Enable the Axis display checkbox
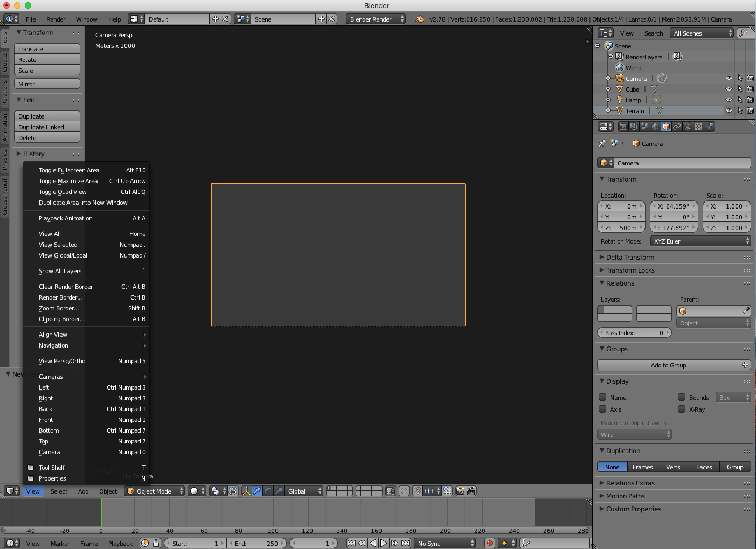The height and width of the screenshot is (549, 756). click(602, 409)
